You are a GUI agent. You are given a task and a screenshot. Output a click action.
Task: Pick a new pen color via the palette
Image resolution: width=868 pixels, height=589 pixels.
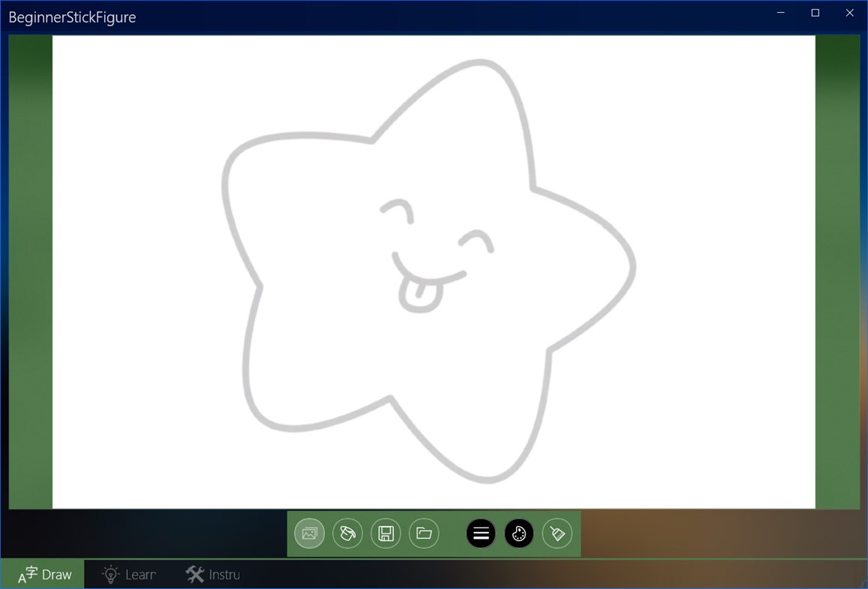pyautogui.click(x=519, y=533)
